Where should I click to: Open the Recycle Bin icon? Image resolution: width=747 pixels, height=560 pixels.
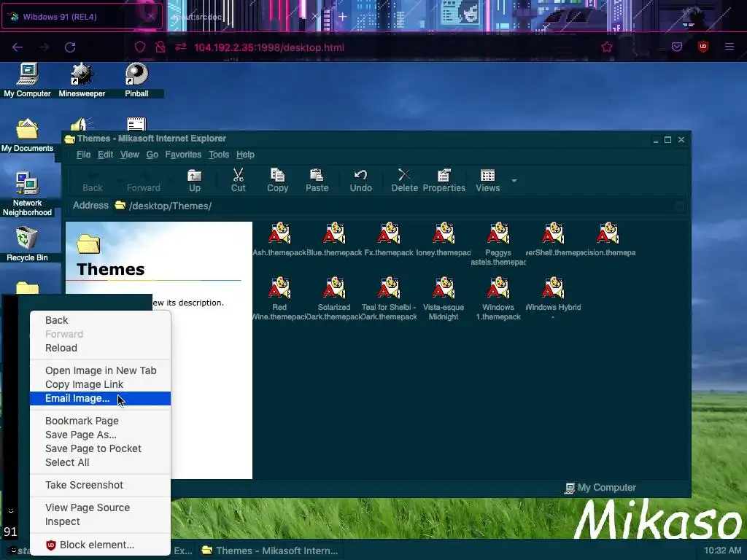(27, 244)
